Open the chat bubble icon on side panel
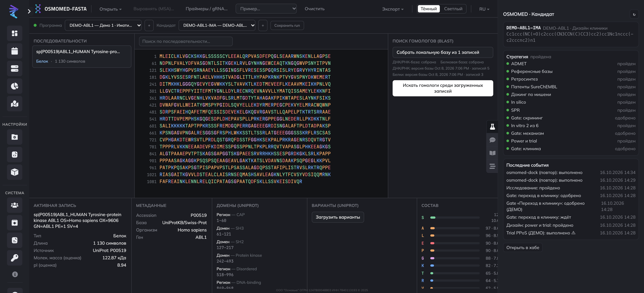644x293 pixels. tap(492, 140)
